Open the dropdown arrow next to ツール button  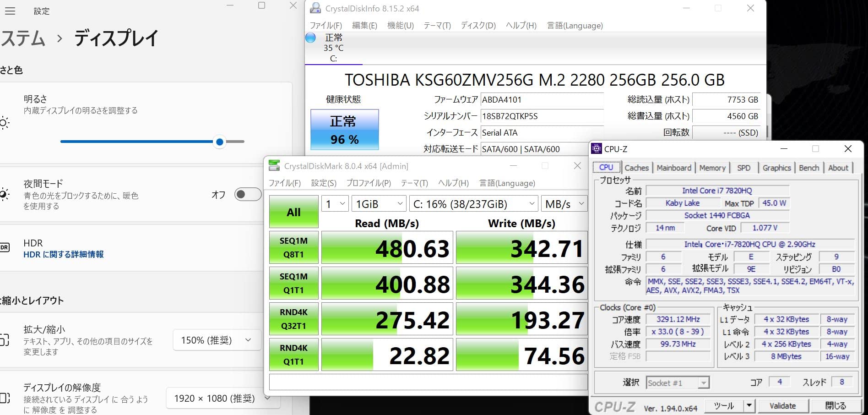click(x=749, y=405)
